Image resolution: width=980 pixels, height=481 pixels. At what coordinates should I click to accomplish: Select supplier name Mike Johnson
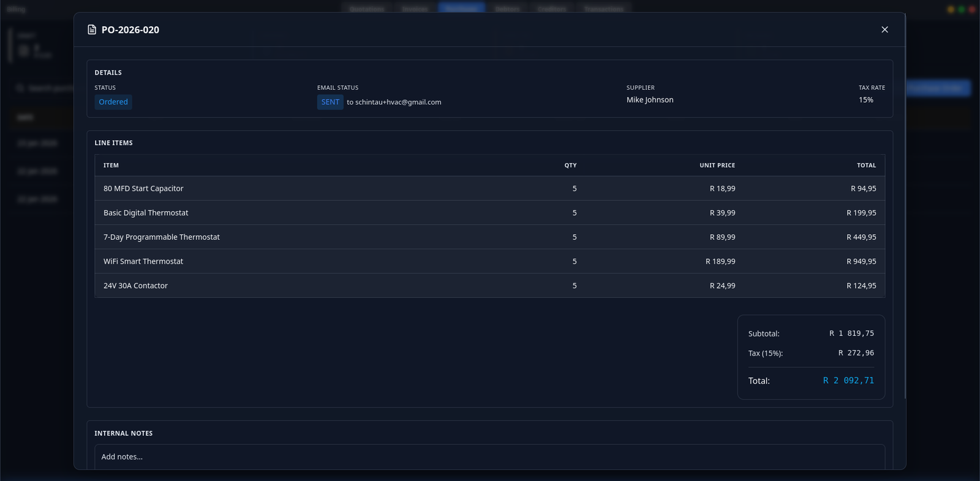pyautogui.click(x=649, y=100)
